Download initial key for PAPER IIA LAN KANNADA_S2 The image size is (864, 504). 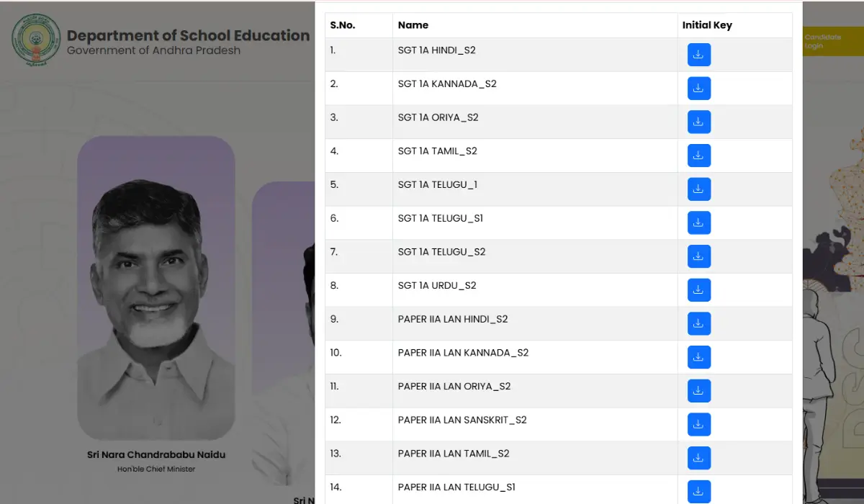pyautogui.click(x=699, y=357)
